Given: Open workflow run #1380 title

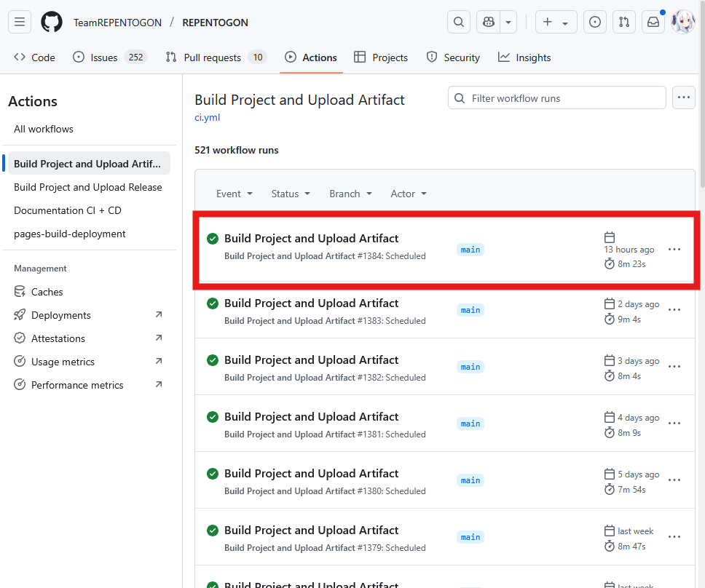Looking at the screenshot, I should [x=311, y=474].
